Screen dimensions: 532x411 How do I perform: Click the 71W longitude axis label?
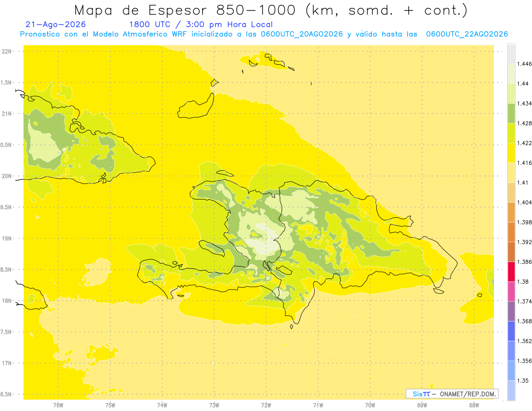point(318,405)
